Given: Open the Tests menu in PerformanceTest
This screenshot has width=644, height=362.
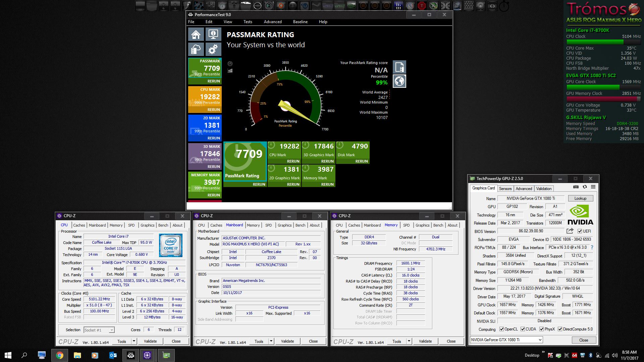Looking at the screenshot, I should click(x=248, y=22).
